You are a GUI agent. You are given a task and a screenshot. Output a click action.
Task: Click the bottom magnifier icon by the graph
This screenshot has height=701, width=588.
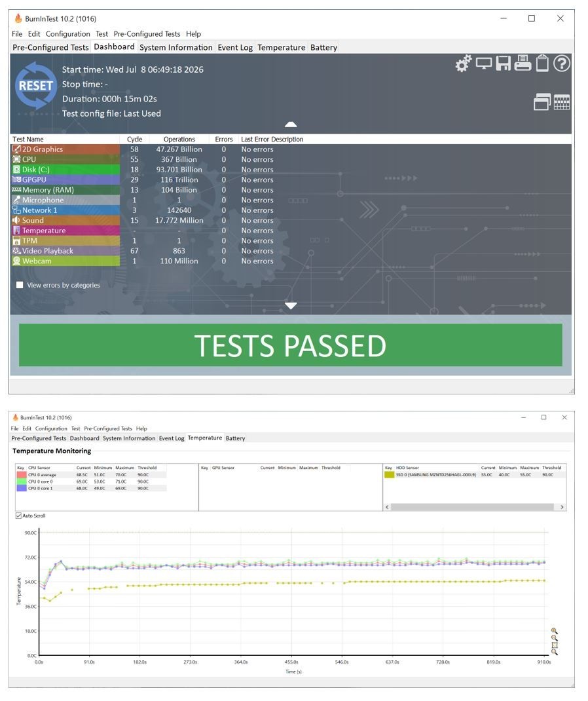[554, 653]
